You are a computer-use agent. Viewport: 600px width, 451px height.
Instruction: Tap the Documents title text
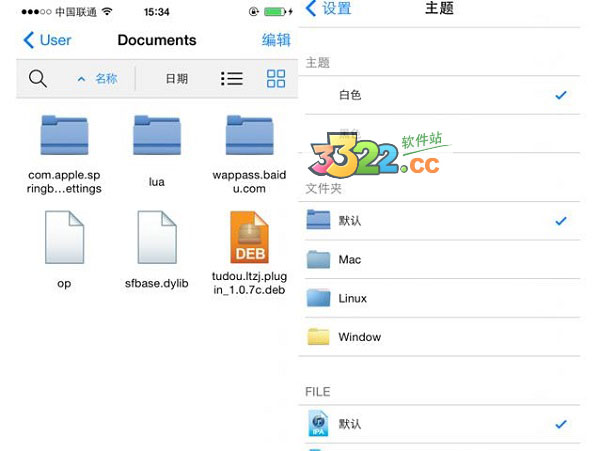[x=157, y=40]
